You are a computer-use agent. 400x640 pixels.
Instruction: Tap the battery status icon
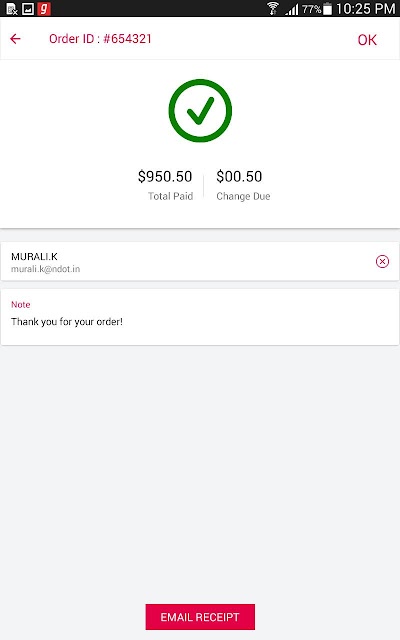tap(327, 9)
